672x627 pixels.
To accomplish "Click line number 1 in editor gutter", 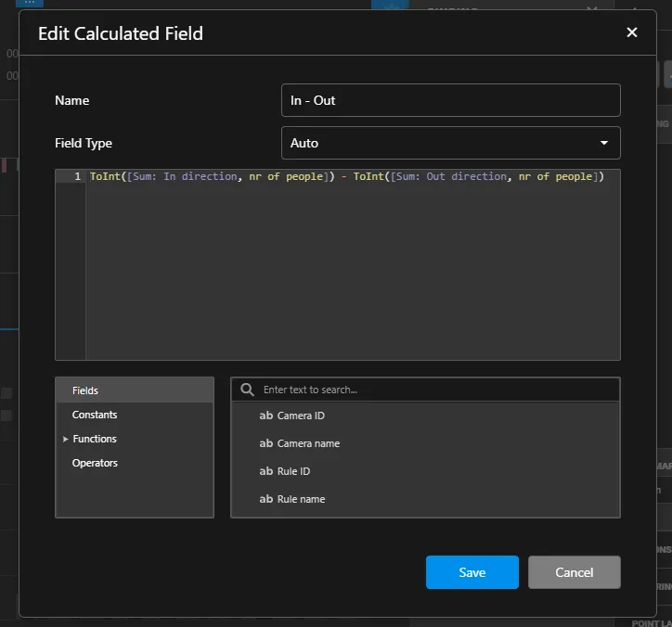I will click(77, 176).
